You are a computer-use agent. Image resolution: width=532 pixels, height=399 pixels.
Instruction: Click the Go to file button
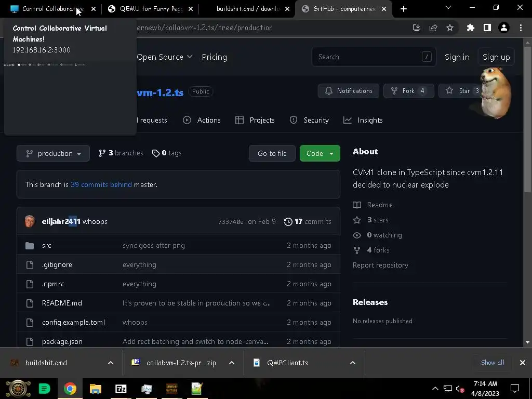click(x=272, y=153)
